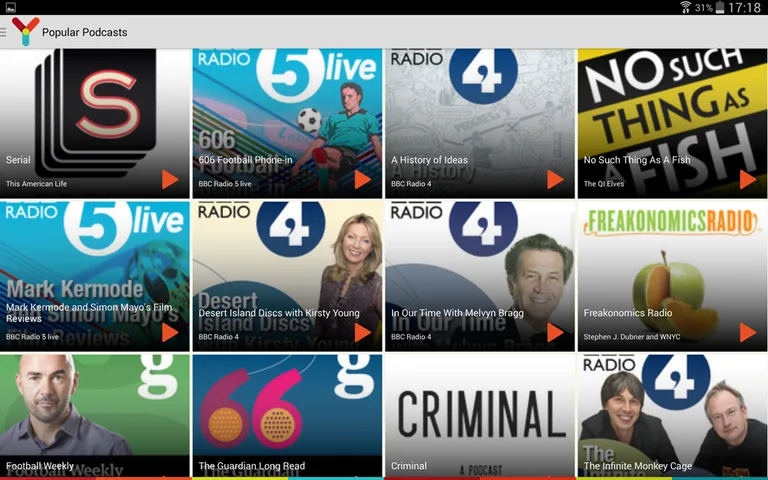This screenshot has height=480, width=768.
Task: Open the hamburger navigation menu
Action: (3, 32)
